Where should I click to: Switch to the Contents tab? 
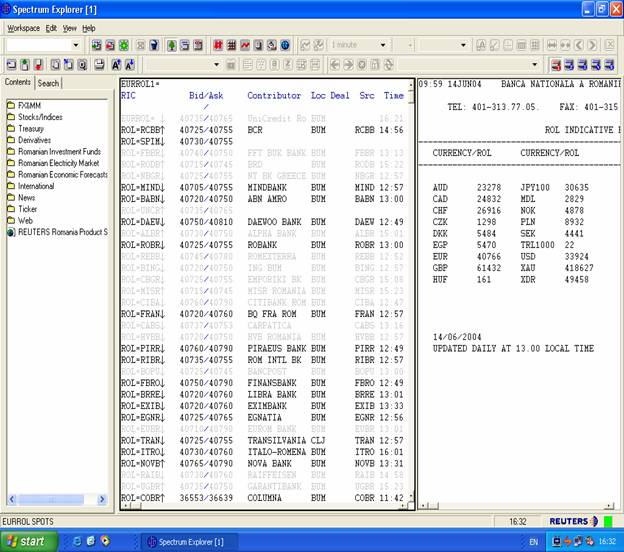pyautogui.click(x=18, y=82)
